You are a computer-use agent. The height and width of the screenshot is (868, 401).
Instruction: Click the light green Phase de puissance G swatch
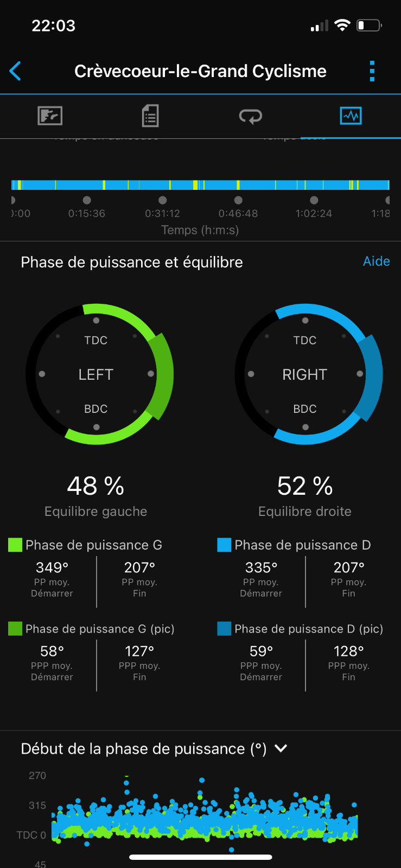pos(15,545)
